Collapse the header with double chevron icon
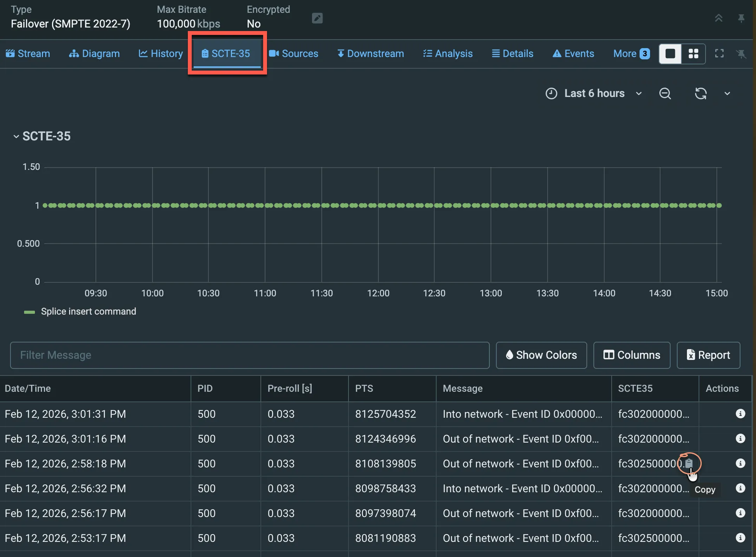 (719, 18)
